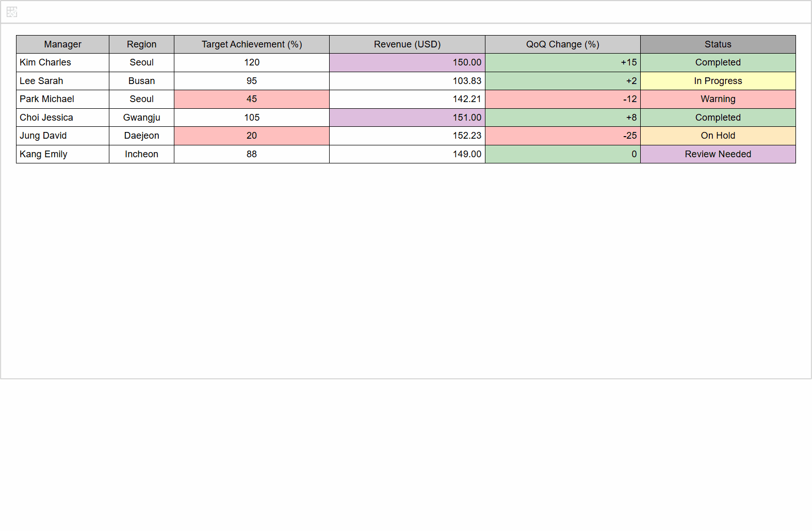Select the QoQ change +8 cell
The width and height of the screenshot is (812, 531).
563,118
